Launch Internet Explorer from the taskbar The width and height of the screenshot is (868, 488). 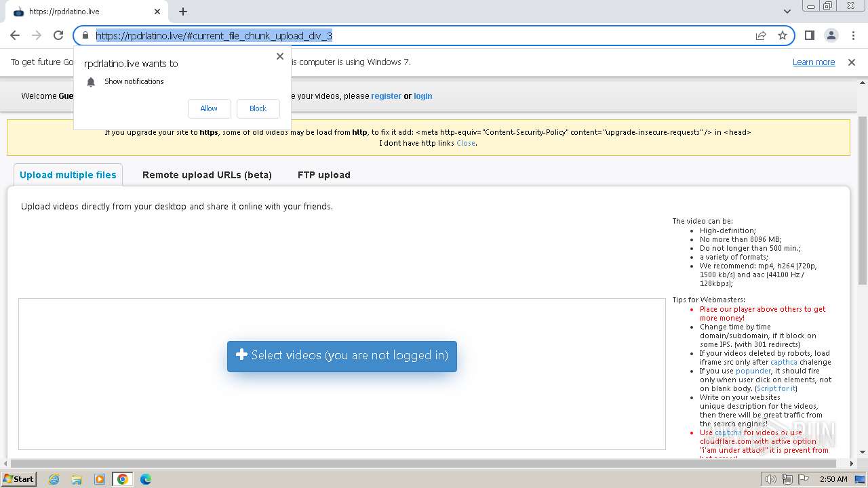click(x=54, y=479)
